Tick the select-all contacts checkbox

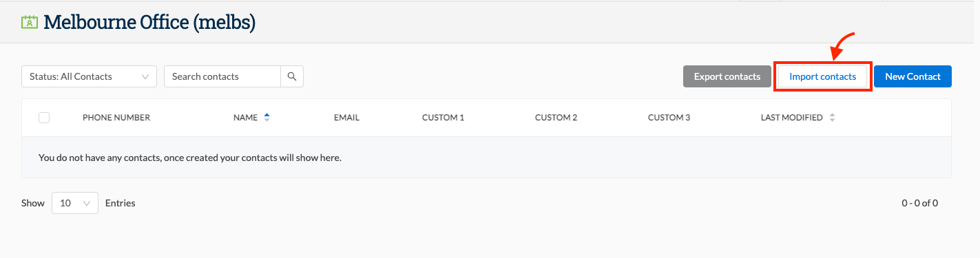(44, 118)
